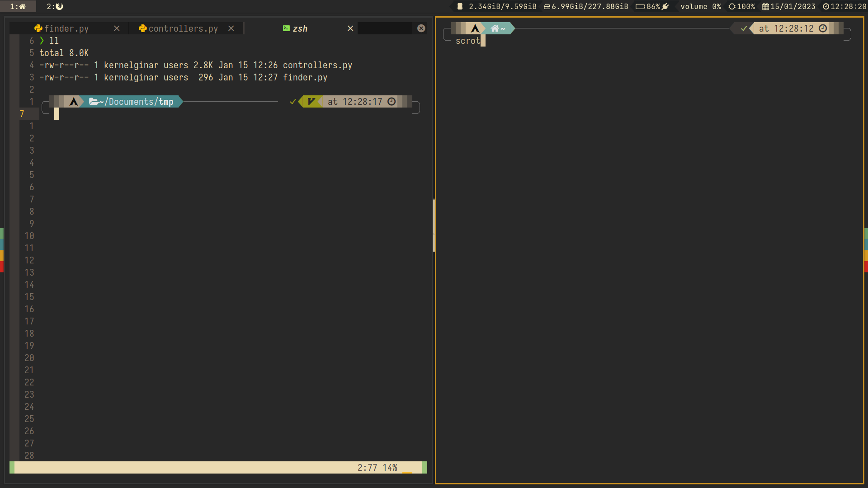This screenshot has height=488, width=868.
Task: Click the disk usage drive icon
Action: click(547, 6)
